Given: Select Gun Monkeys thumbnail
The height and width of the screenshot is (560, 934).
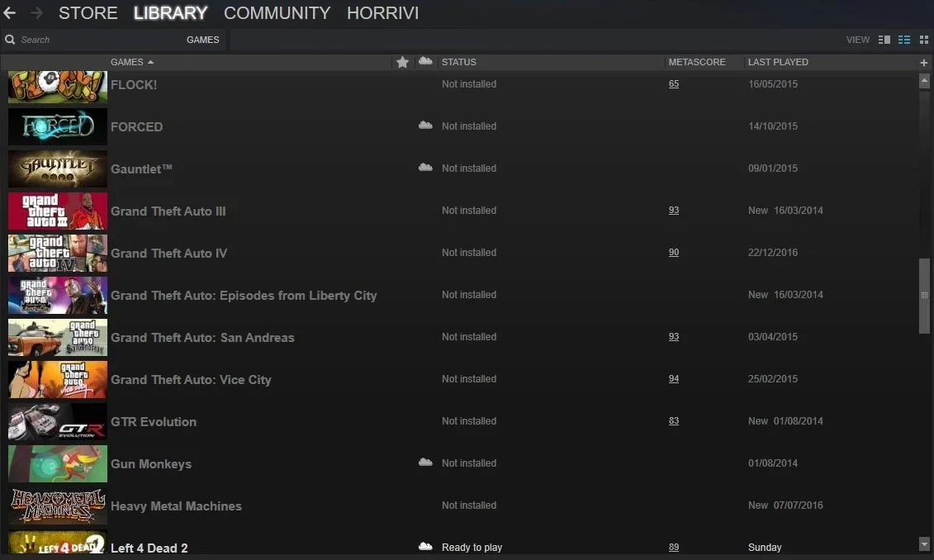Looking at the screenshot, I should (x=58, y=463).
